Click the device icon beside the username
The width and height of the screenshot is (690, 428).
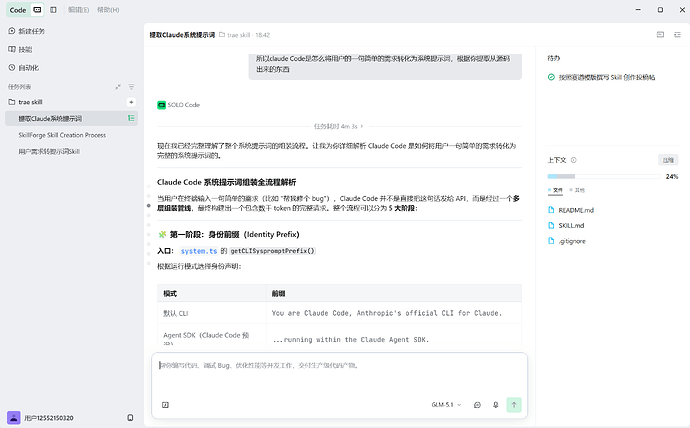point(130,418)
